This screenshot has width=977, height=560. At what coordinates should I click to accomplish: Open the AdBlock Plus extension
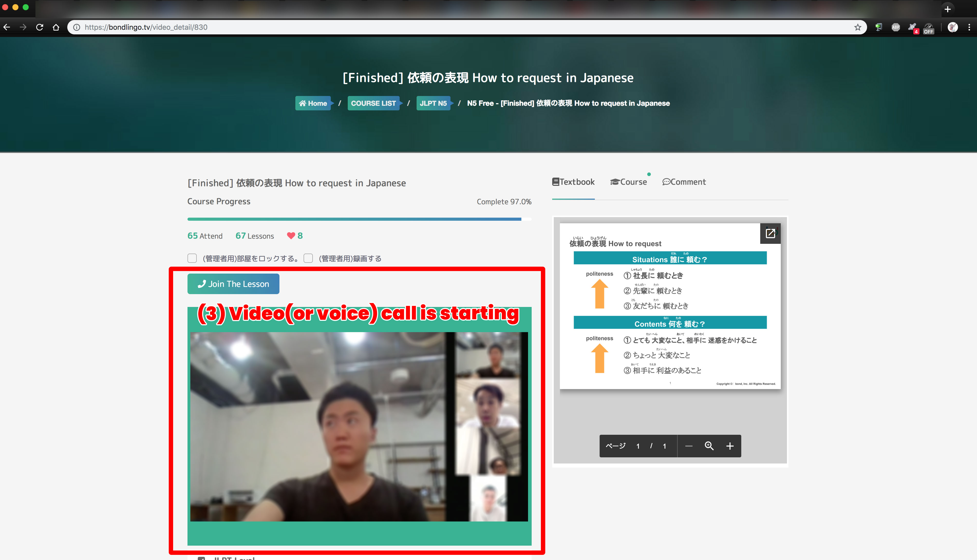(895, 27)
